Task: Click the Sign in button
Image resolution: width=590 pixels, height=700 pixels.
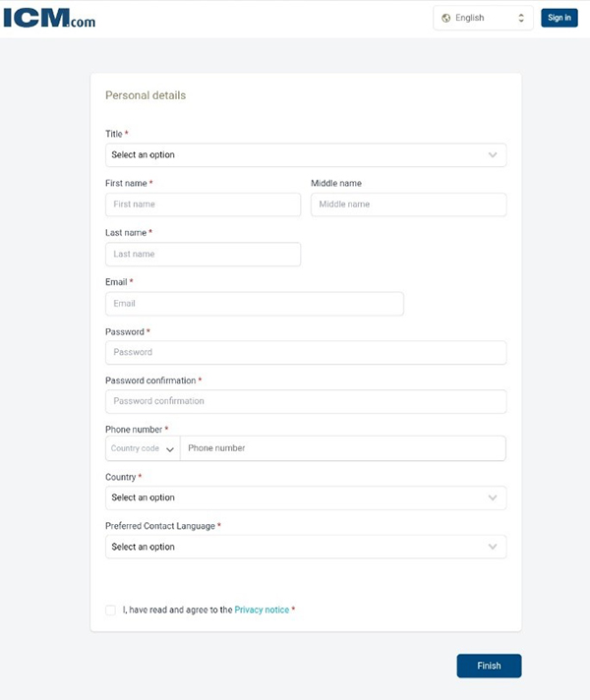Action: (559, 18)
